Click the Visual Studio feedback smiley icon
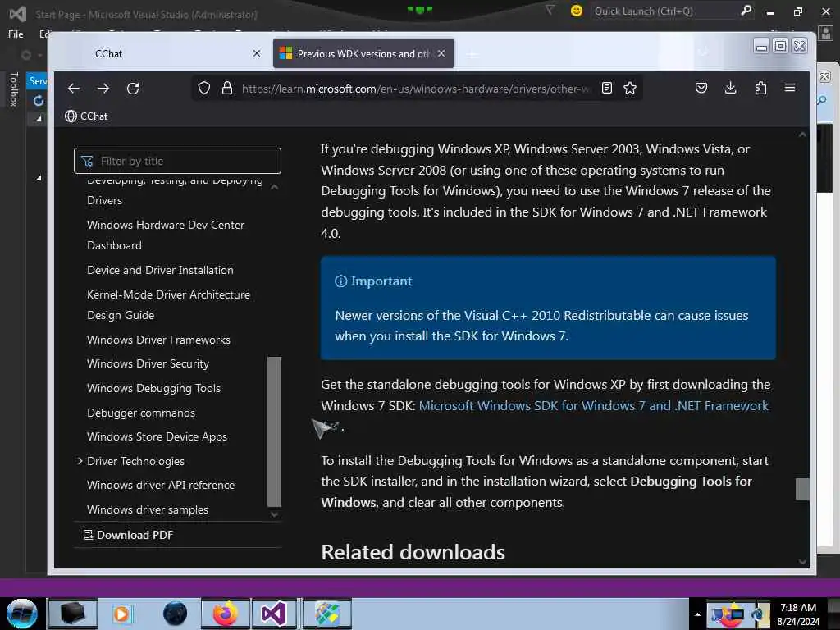 pyautogui.click(x=577, y=11)
